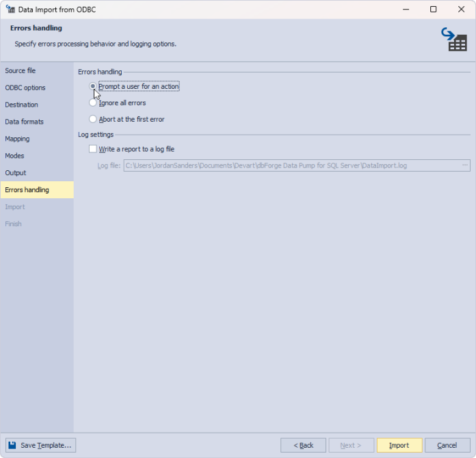Click 'Specify errors processing behavior' description text
The image size is (476, 458).
(96, 44)
